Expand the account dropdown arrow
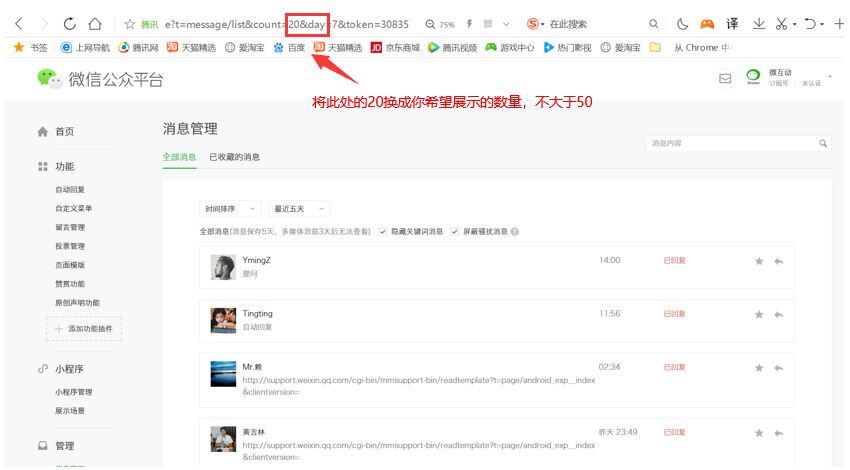The height and width of the screenshot is (470, 850). pyautogui.click(x=829, y=76)
